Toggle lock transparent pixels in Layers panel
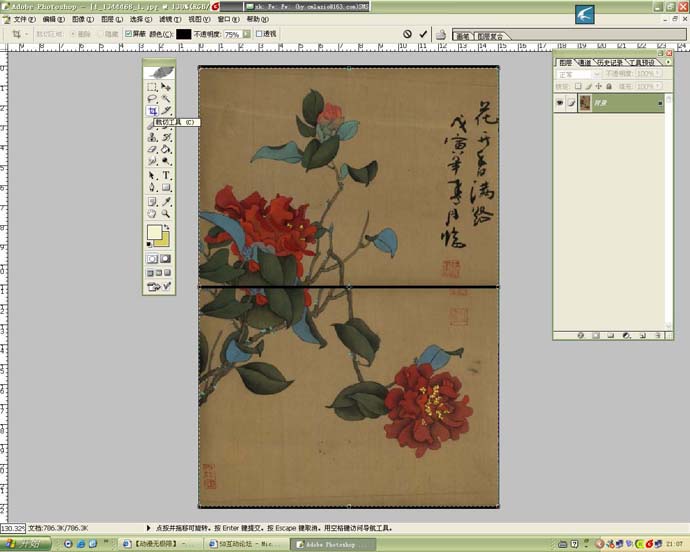Image resolution: width=690 pixels, height=552 pixels. click(578, 86)
